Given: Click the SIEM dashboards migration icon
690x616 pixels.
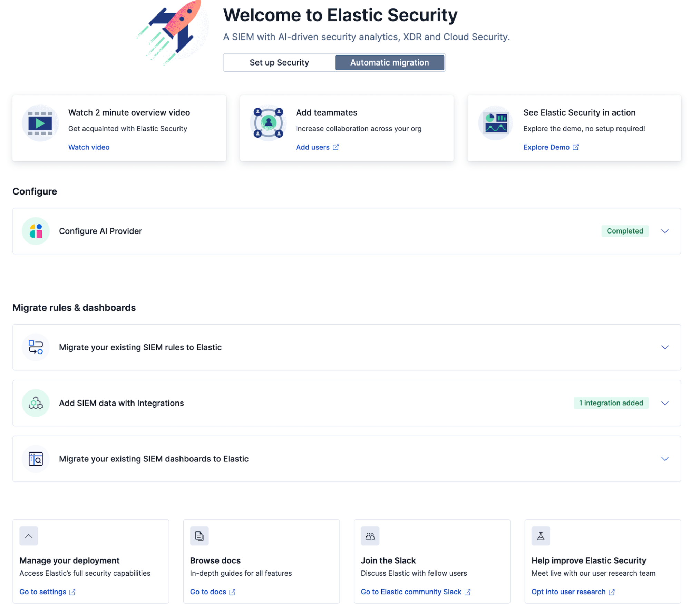Looking at the screenshot, I should pyautogui.click(x=36, y=459).
